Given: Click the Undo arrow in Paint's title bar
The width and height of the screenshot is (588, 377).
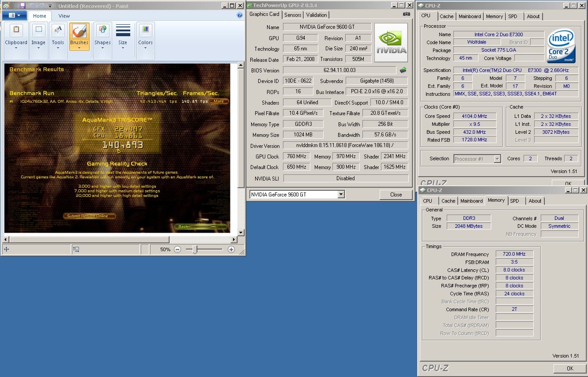Looking at the screenshot, I should pyautogui.click(x=31, y=6).
